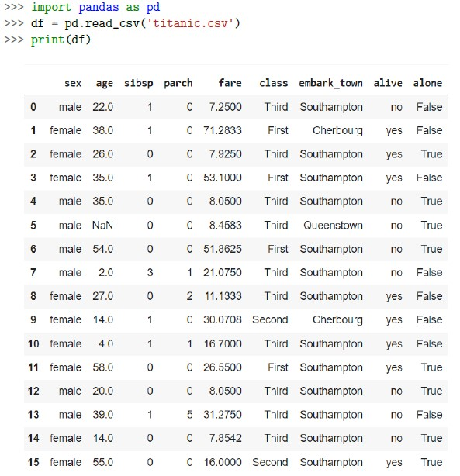
Task: Click 'no' alive value in row 14
Action: coord(396,439)
